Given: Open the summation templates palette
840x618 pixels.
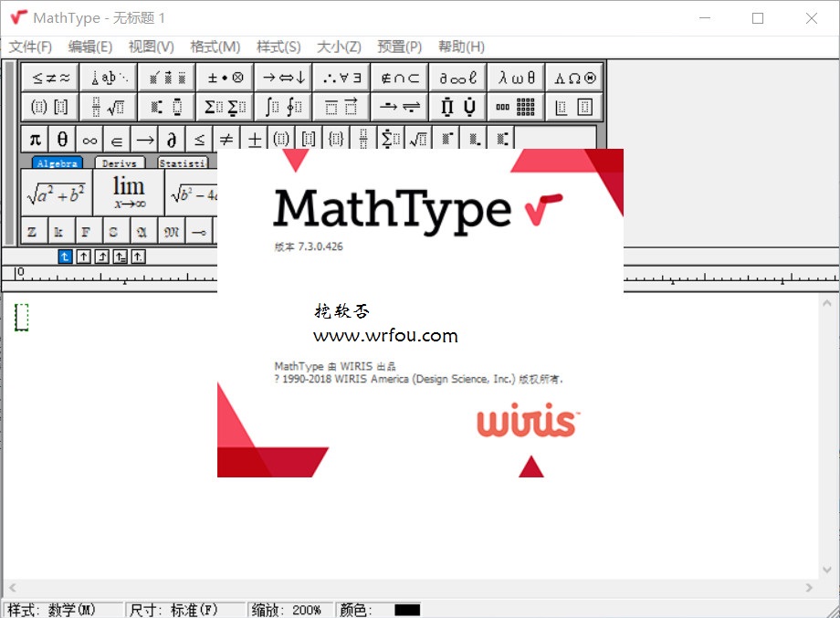Looking at the screenshot, I should tap(226, 107).
